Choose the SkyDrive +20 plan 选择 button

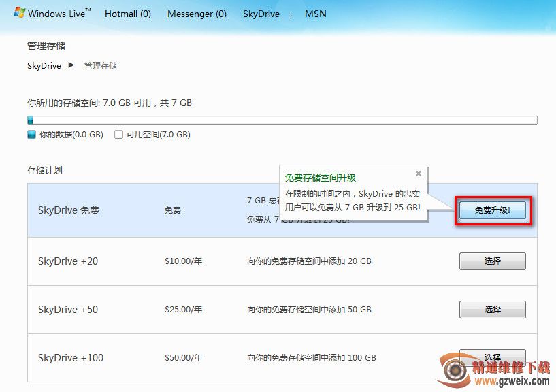(x=493, y=261)
